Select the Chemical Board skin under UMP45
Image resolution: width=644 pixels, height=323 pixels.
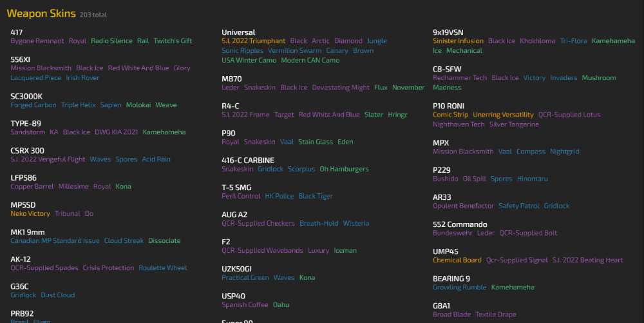pyautogui.click(x=457, y=260)
